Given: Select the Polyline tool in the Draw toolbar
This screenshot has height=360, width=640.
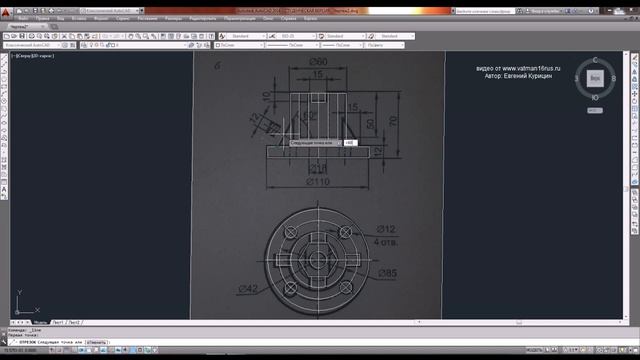Looking at the screenshot, I should click(4, 72).
